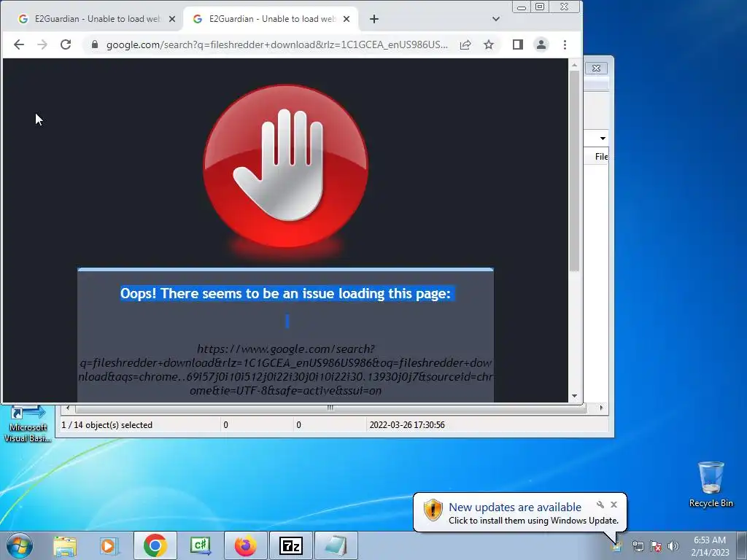Click the Chrome vertical scrollbar thumb
Viewport: 747px width, 560px height.
point(575,171)
